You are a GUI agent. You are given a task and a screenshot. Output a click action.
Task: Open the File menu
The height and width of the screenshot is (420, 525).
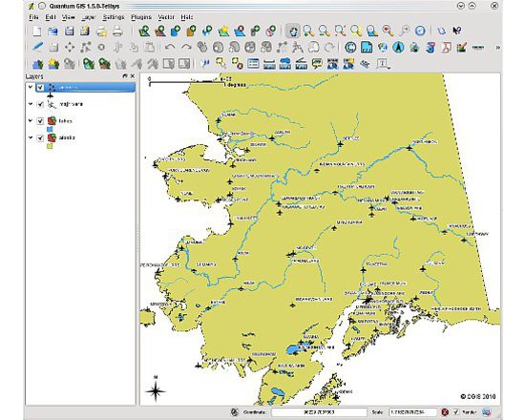tap(33, 17)
